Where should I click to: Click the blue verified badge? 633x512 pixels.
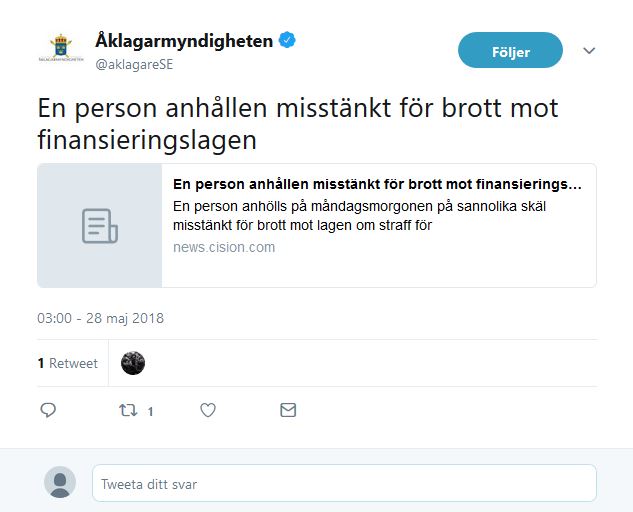pos(287,40)
